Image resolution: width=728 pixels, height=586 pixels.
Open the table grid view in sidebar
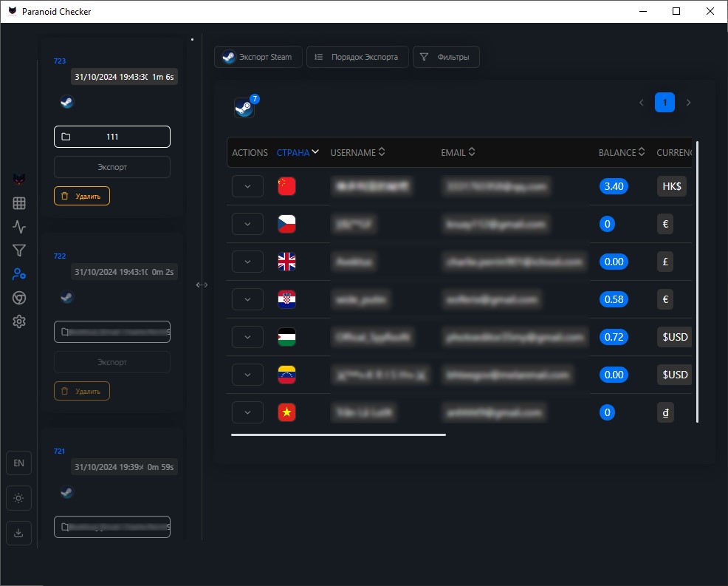19,203
